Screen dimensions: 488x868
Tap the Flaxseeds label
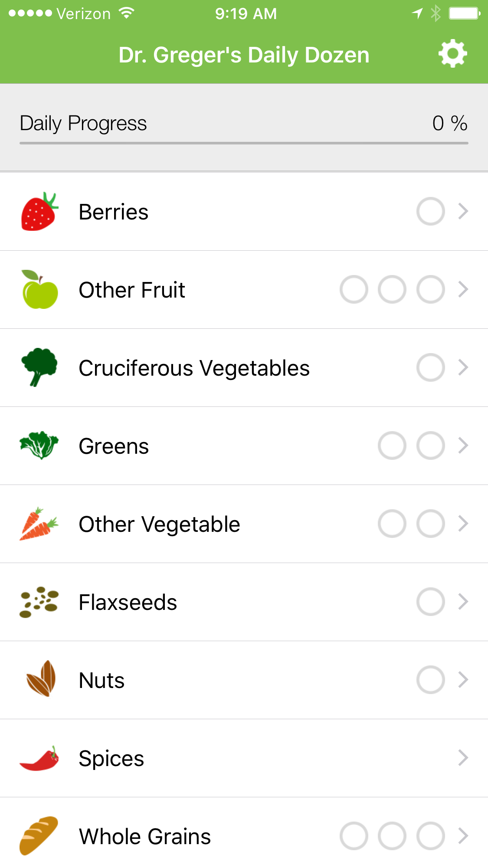128,603
